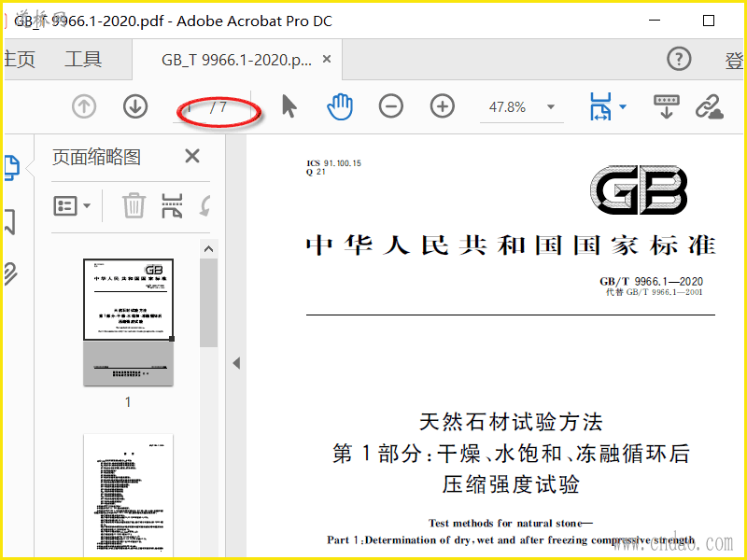Click the 中华人民共和国国家标准 heading
The width and height of the screenshot is (747, 560).
[511, 245]
